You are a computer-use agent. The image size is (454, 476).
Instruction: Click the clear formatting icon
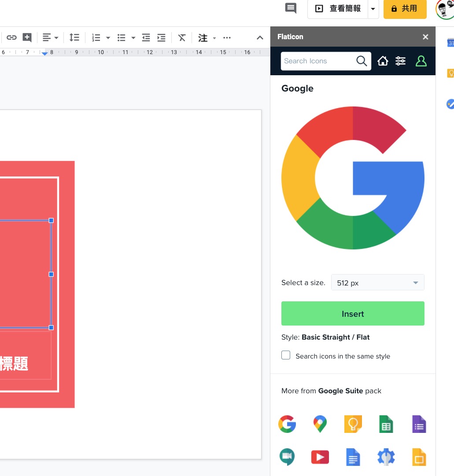tap(182, 38)
